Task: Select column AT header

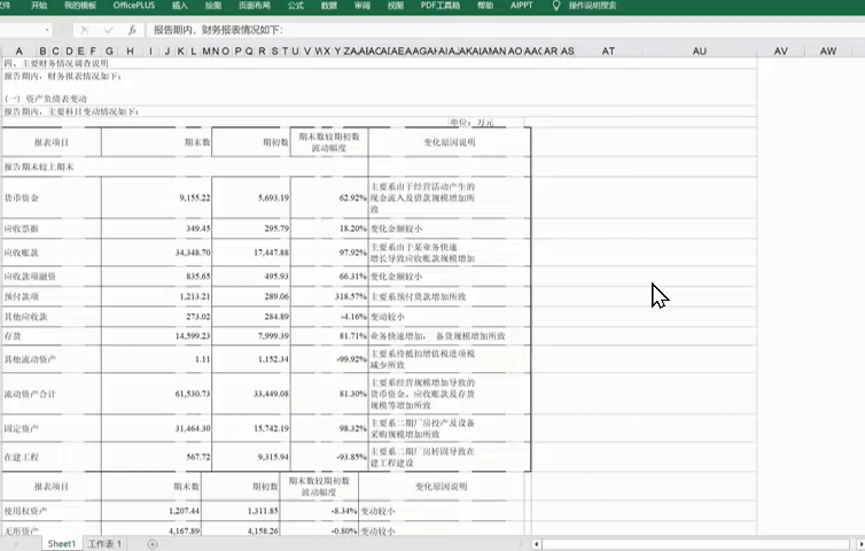Action: click(608, 51)
